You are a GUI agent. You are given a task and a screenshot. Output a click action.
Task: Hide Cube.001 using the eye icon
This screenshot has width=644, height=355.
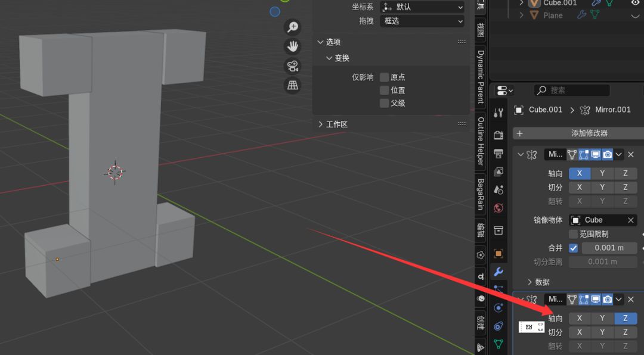635,3
